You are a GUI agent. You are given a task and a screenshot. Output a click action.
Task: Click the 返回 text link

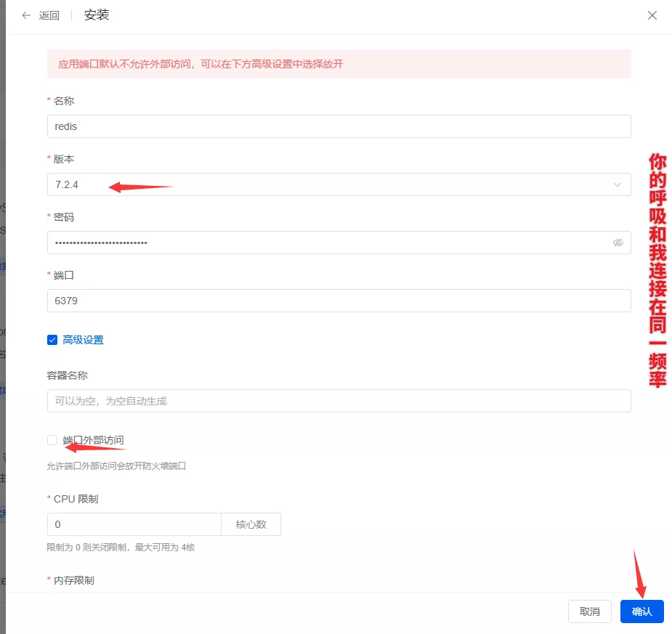49,15
